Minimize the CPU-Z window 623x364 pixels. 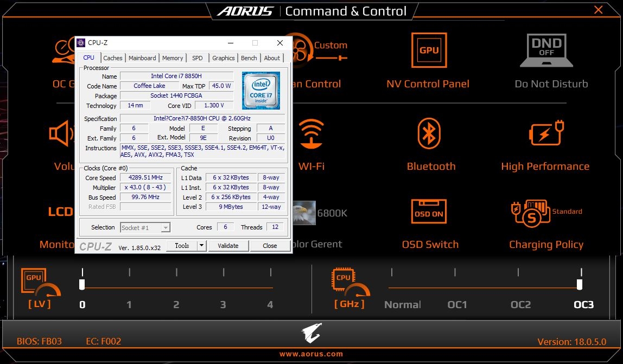point(231,43)
